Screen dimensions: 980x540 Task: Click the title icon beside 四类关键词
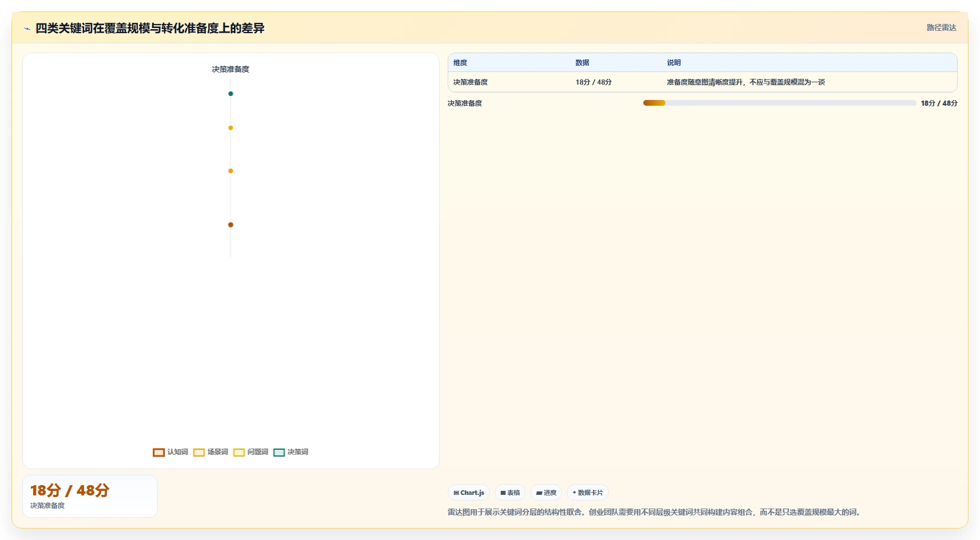coord(27,29)
